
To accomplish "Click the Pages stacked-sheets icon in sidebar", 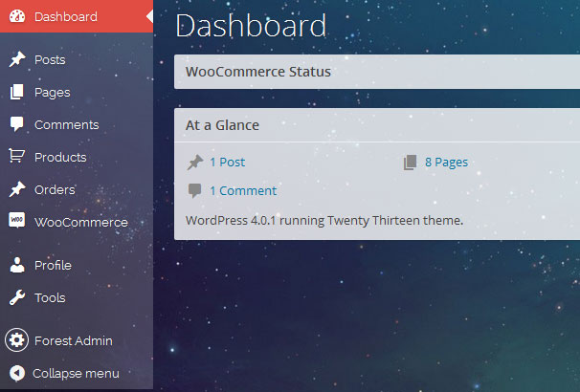I will point(17,92).
